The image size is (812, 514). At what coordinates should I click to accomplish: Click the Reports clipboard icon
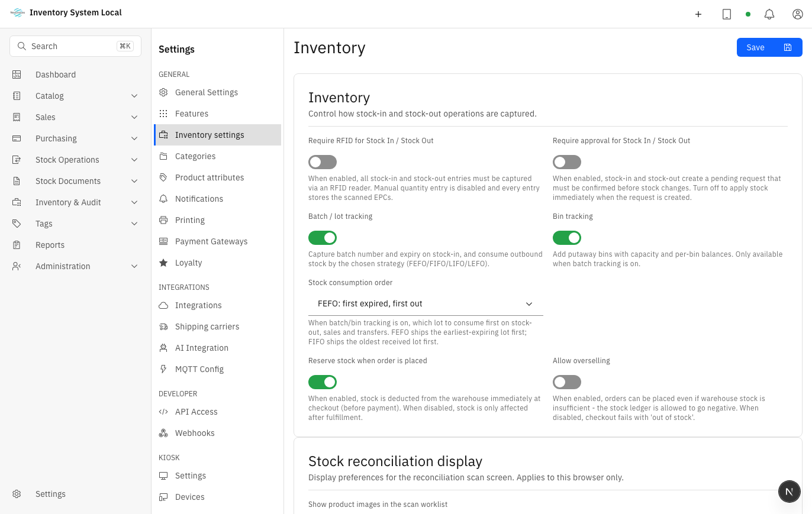point(17,245)
